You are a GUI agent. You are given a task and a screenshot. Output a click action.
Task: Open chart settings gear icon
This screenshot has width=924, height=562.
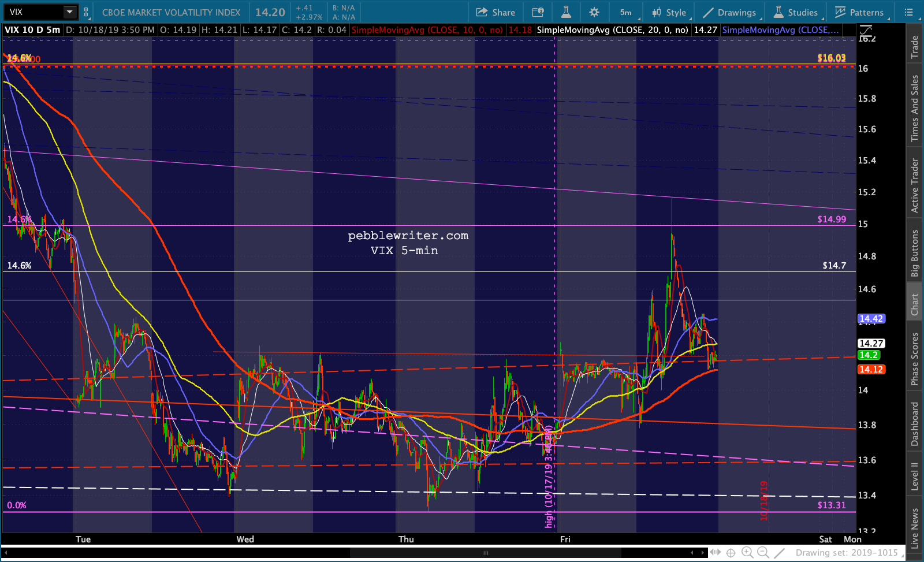[x=594, y=12]
